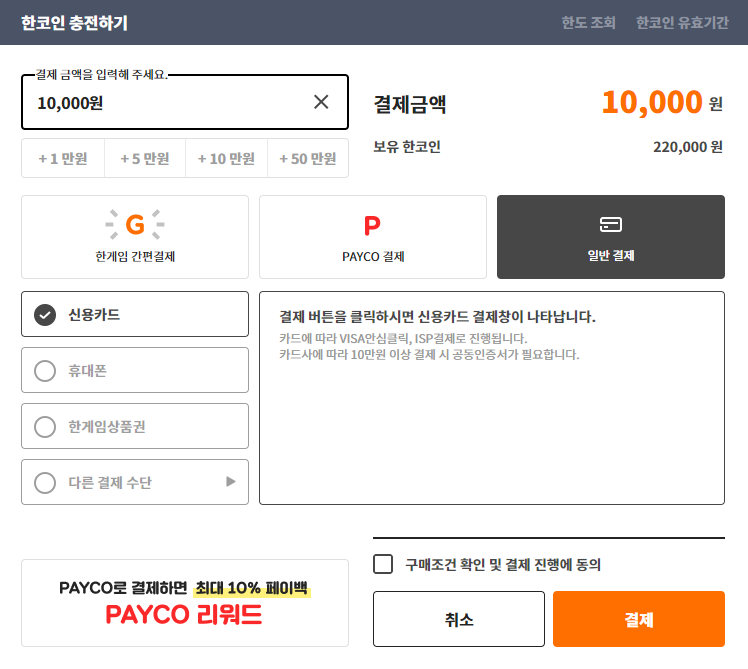Click the 취소 button

point(459,619)
